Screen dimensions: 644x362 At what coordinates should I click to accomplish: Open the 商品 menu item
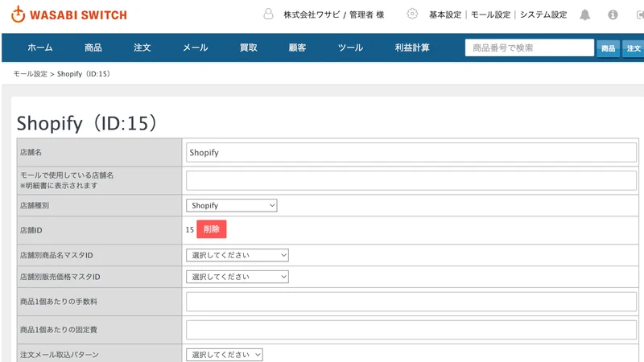point(93,47)
